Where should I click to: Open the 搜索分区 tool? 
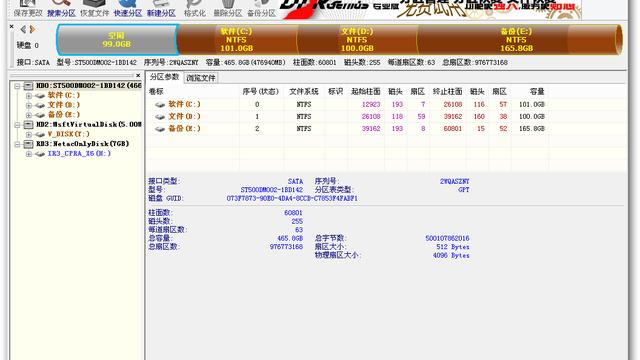click(x=61, y=9)
